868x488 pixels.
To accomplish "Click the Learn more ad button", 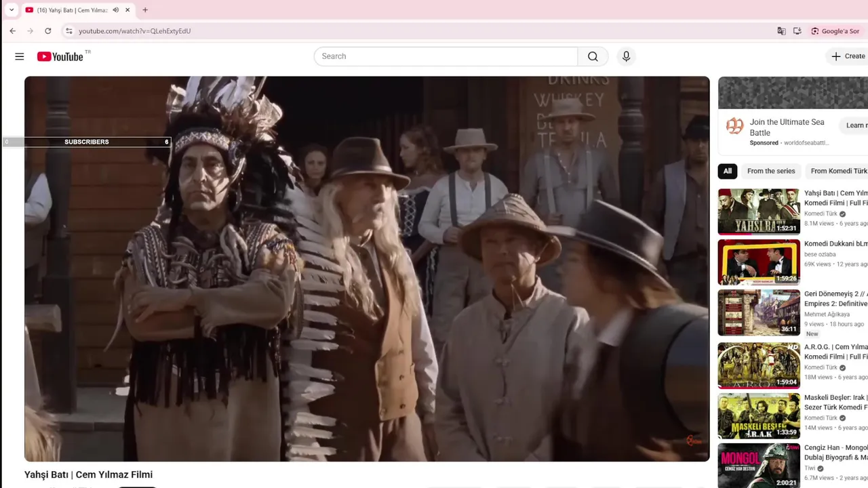I will coord(854,125).
